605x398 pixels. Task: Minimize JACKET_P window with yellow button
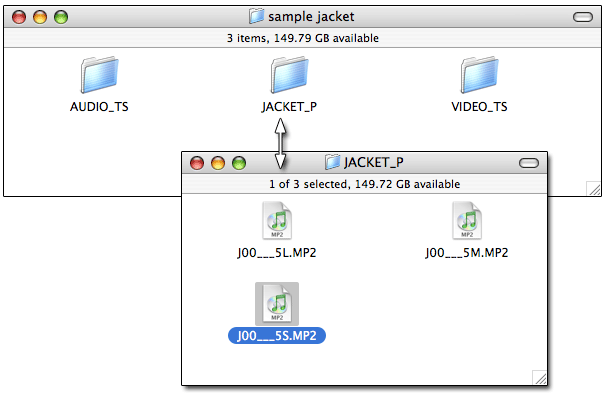click(218, 163)
